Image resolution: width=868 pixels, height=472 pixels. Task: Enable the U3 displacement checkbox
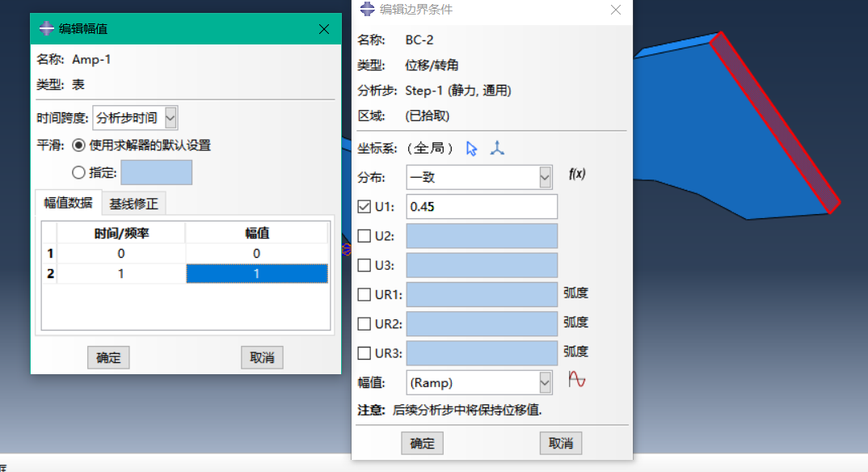(364, 266)
